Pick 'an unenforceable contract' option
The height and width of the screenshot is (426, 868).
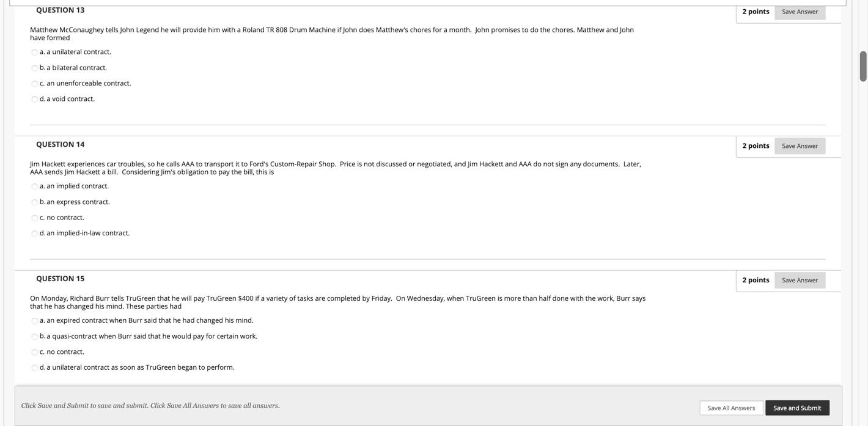35,84
